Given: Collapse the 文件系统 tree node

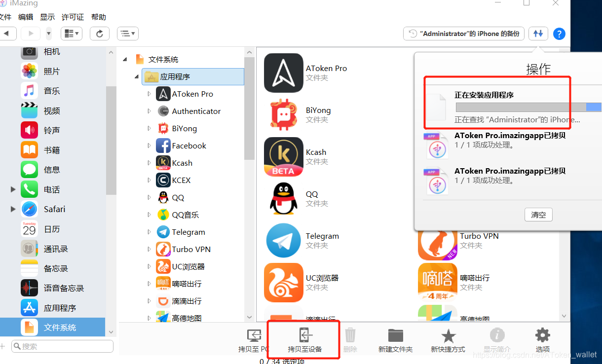Looking at the screenshot, I should coord(125,59).
